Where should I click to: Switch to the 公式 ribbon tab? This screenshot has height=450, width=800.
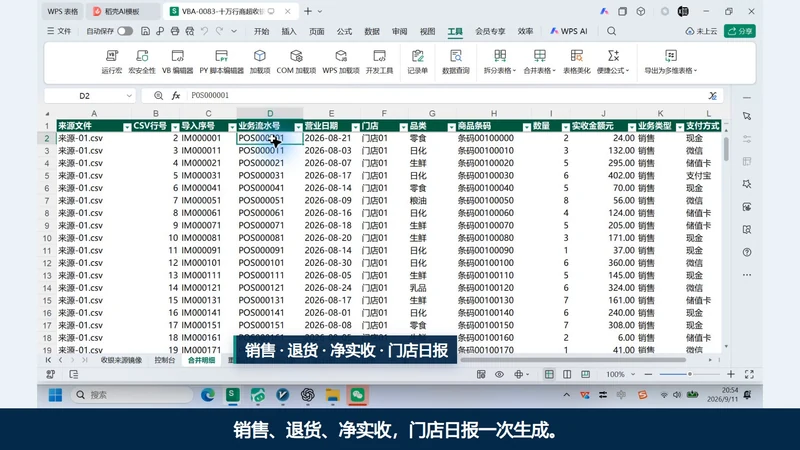344,31
